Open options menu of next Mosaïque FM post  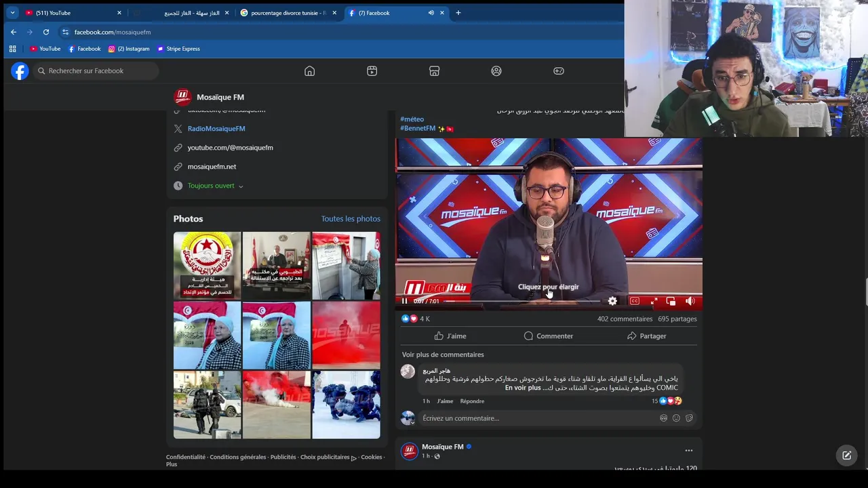pos(689,451)
